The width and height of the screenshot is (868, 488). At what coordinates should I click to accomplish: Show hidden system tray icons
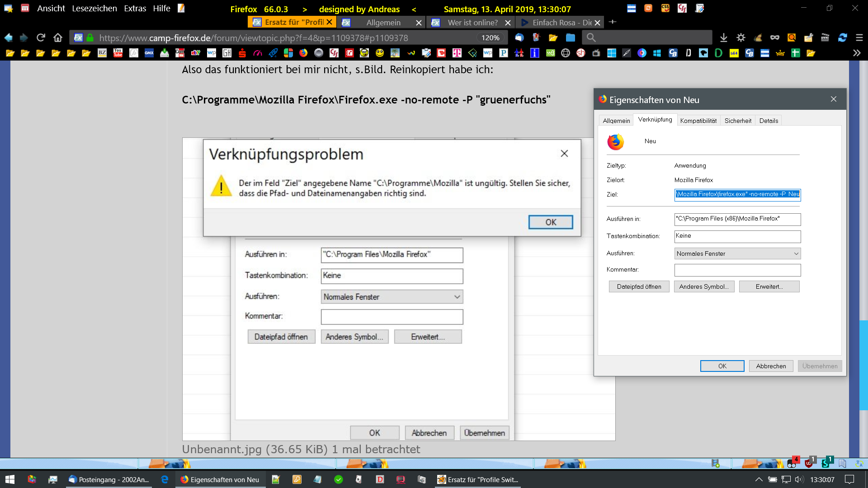pyautogui.click(x=759, y=479)
